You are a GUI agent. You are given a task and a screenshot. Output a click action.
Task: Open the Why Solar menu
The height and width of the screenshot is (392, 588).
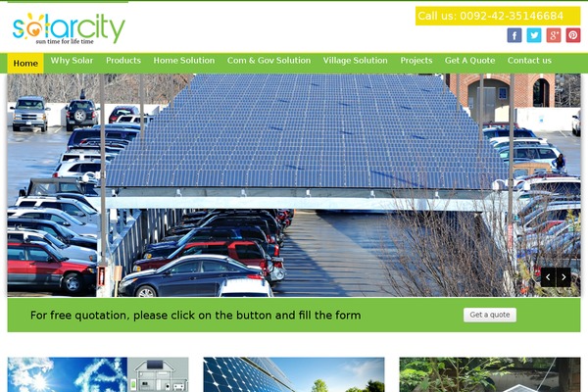pyautogui.click(x=72, y=61)
